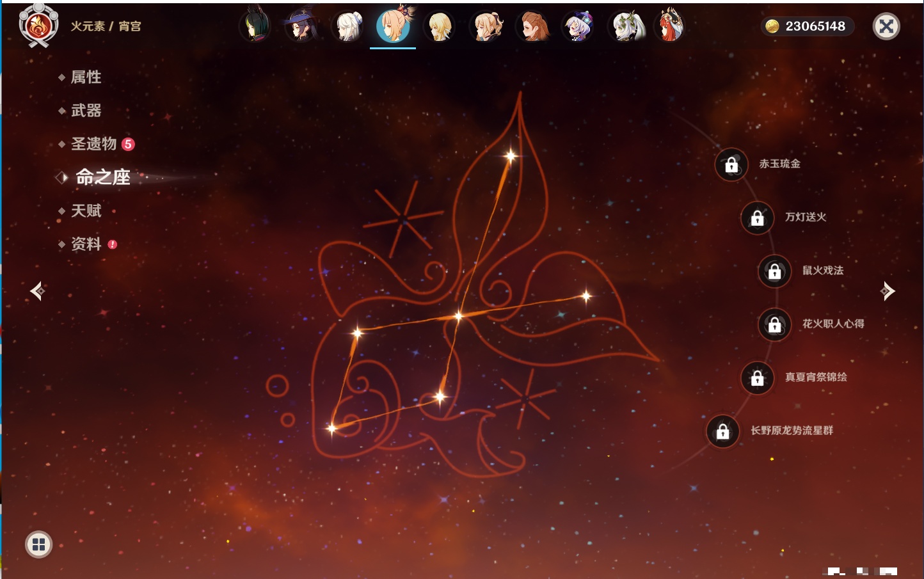Select the 命之座 constellation menu

point(102,177)
